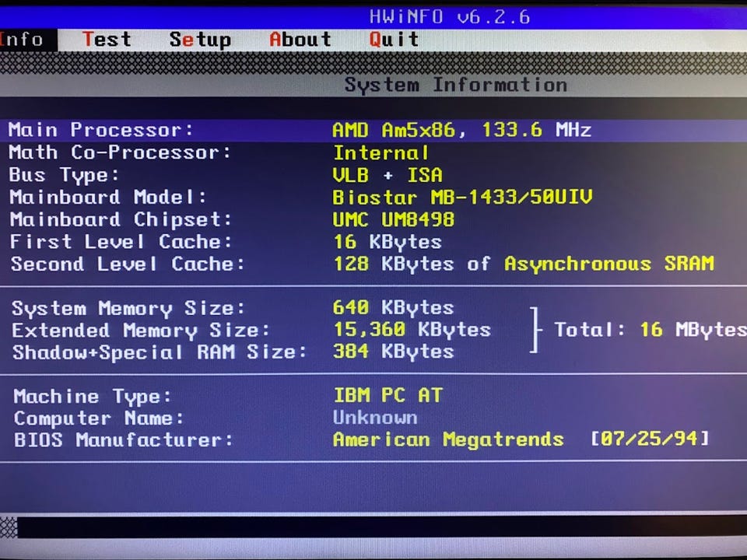Select the Main Processor row label

101,130
